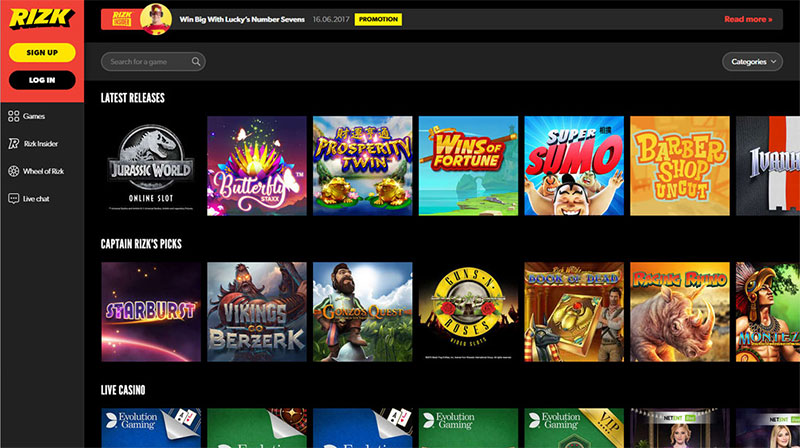Open the Book of Dead game
Viewport: 800px width, 448px height.
pyautogui.click(x=574, y=312)
